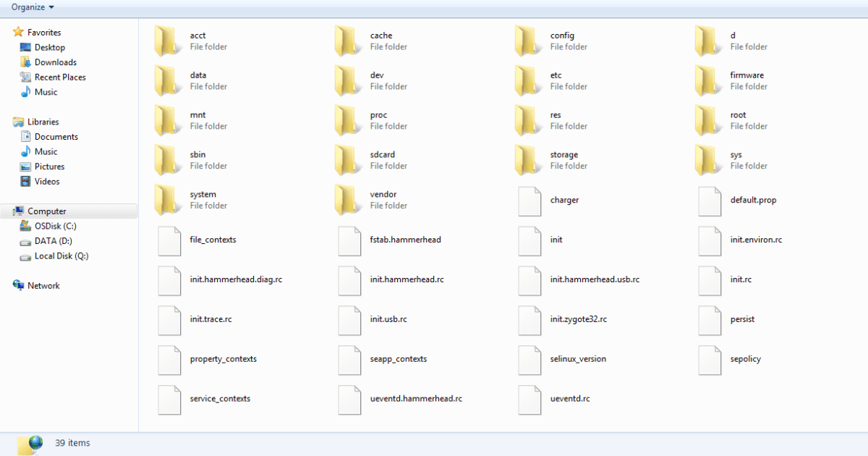
Task: Click Network in the navigation pane
Action: [43, 286]
